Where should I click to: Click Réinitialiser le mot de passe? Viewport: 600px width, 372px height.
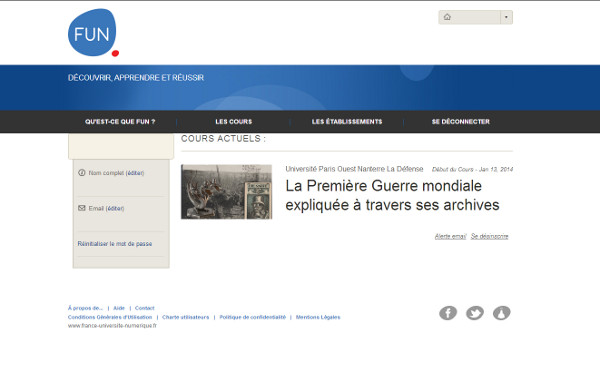(115, 244)
